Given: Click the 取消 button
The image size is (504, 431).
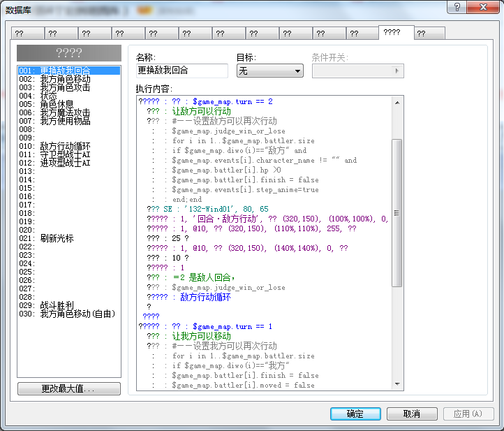Looking at the screenshot, I should click(412, 414).
